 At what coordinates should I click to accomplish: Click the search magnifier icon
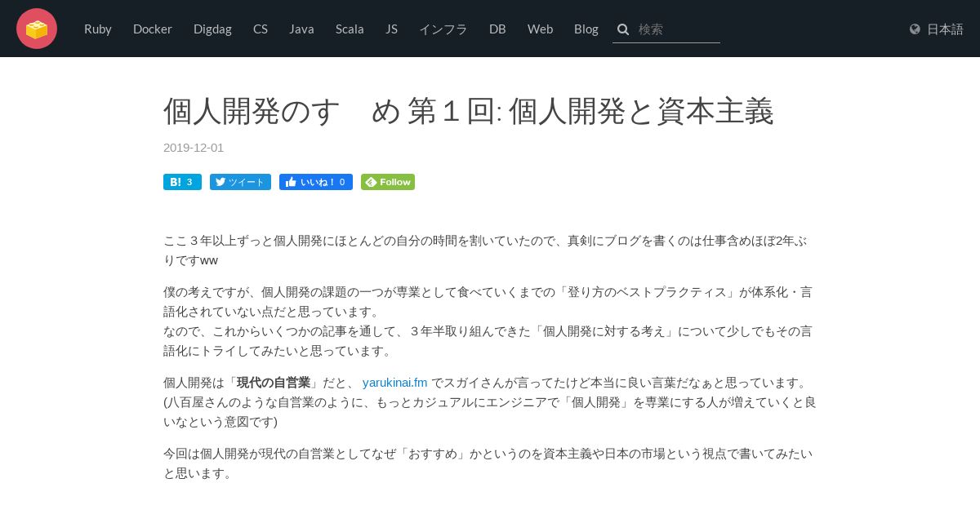pos(623,29)
